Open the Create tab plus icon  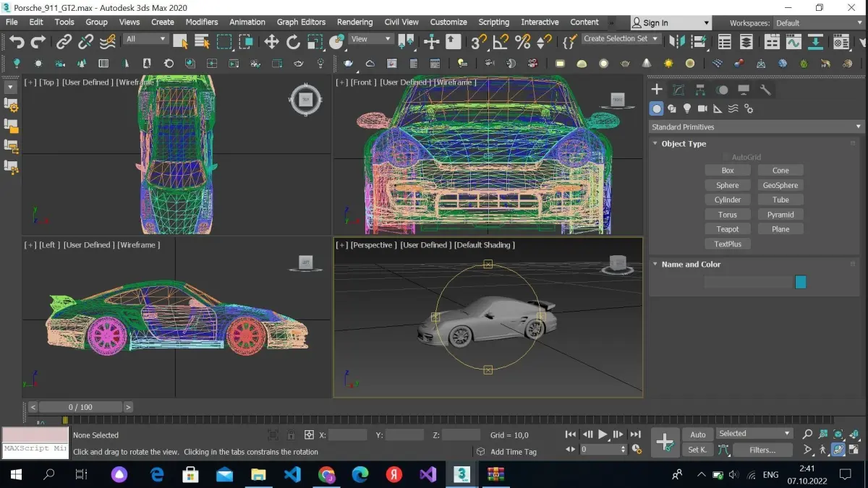tap(657, 90)
